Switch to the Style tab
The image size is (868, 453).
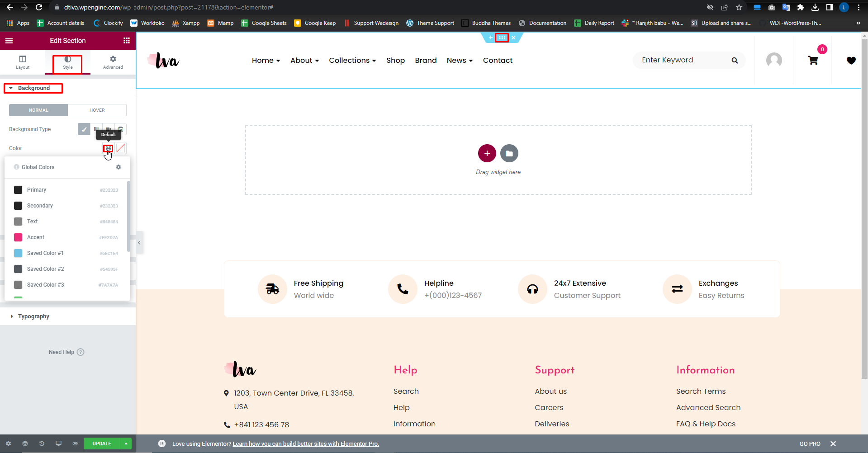coord(68,62)
